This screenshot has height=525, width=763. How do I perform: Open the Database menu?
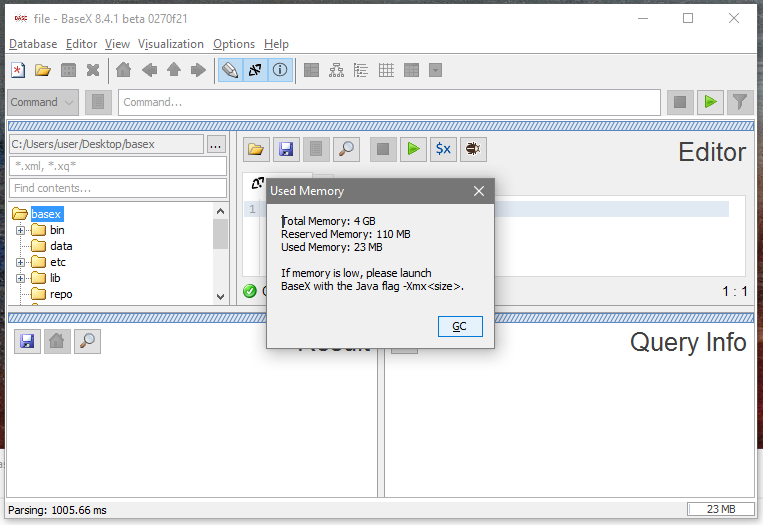coord(33,44)
